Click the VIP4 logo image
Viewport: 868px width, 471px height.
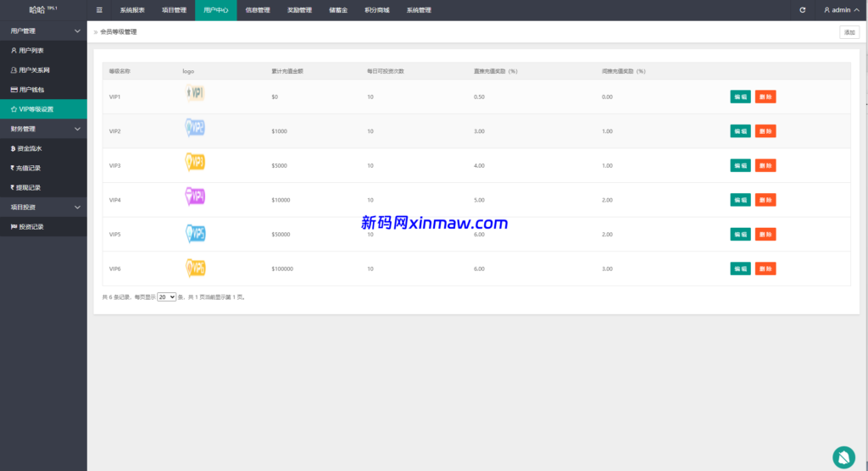pos(195,197)
